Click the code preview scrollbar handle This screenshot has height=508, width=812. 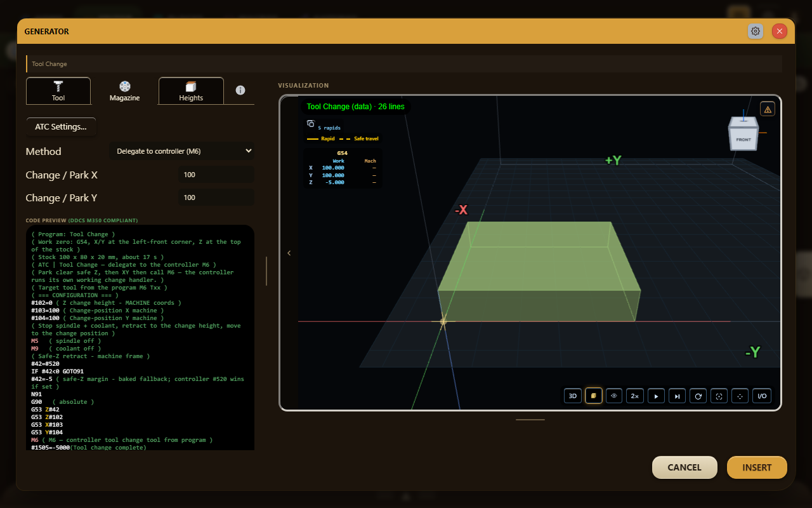pyautogui.click(x=266, y=271)
